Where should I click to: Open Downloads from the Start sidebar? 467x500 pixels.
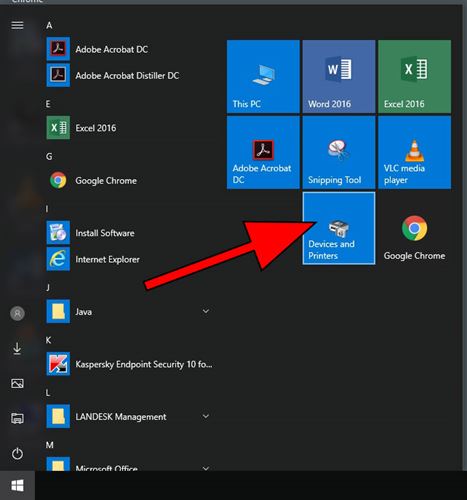17,349
